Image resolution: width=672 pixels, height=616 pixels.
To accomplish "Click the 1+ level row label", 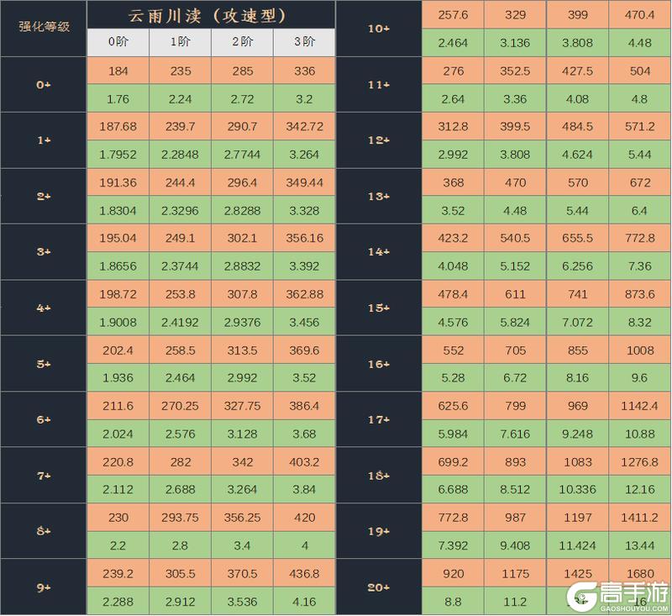I will (44, 140).
